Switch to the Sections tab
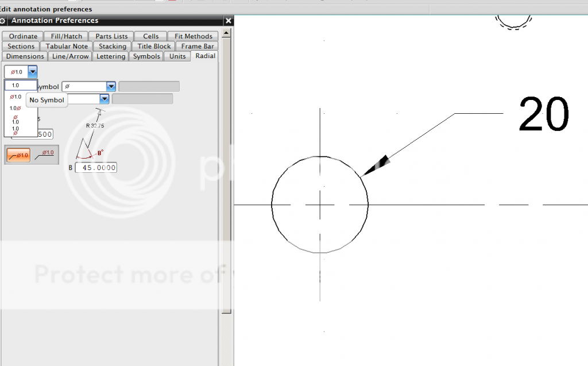 (21, 46)
